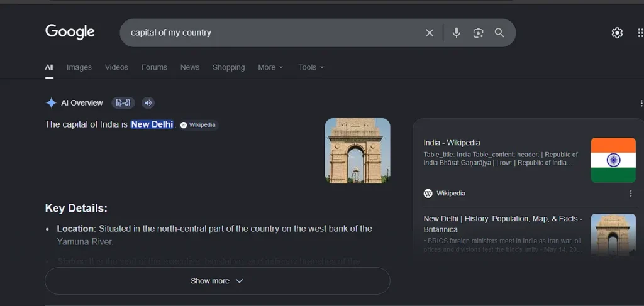Play AI Overview audio with speaker icon
Viewport: 644px width, 306px height.
pyautogui.click(x=148, y=103)
